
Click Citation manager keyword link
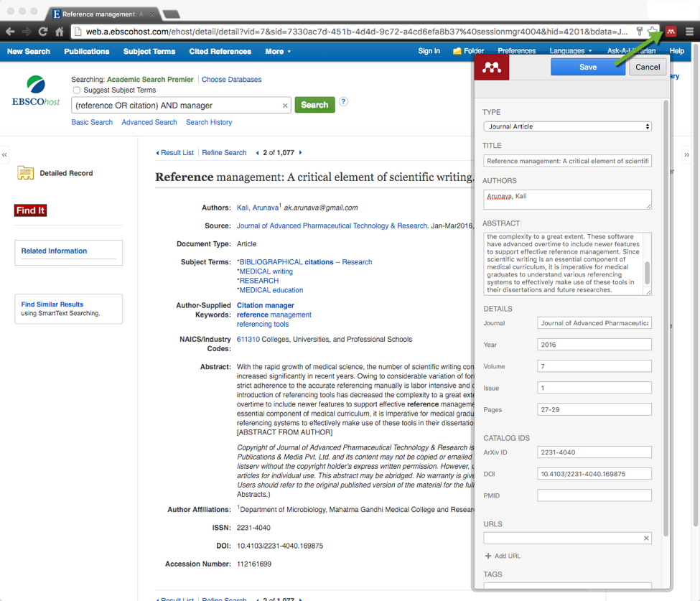[x=265, y=305]
